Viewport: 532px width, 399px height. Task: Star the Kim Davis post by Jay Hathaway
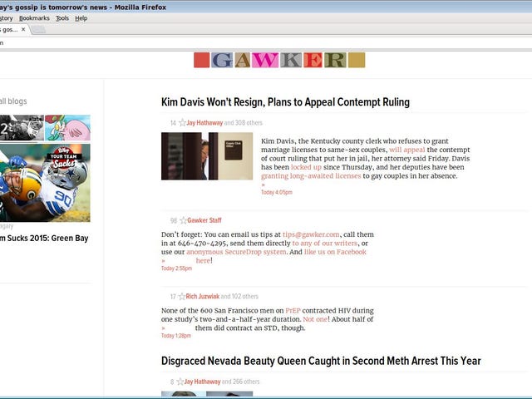182,122
